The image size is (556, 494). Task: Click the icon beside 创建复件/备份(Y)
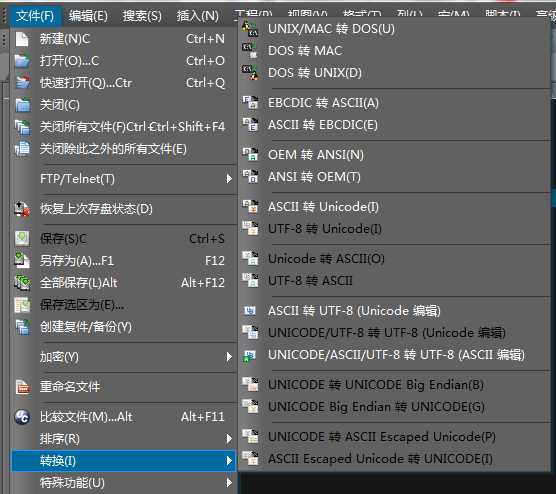22,327
